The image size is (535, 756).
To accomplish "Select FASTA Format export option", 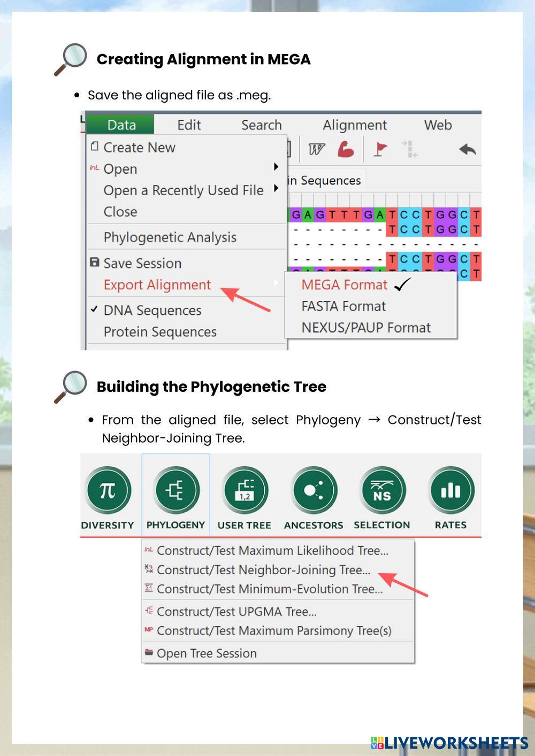I will click(x=343, y=306).
